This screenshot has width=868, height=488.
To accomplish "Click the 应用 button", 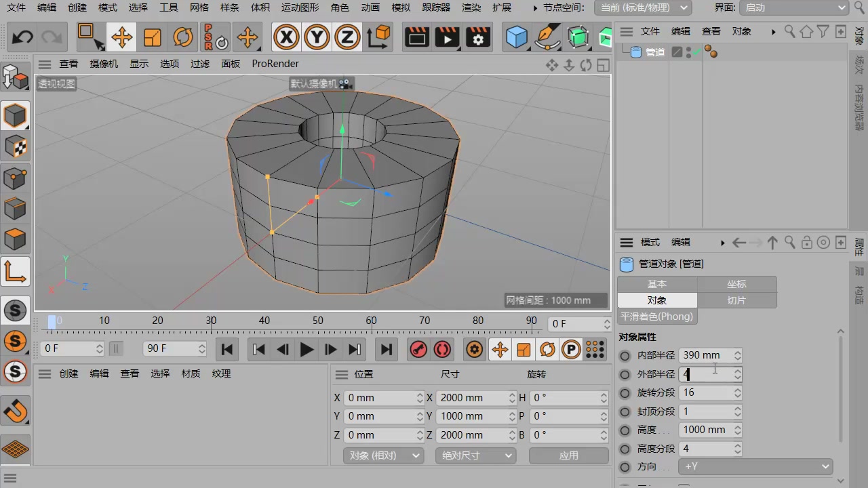I will click(568, 455).
